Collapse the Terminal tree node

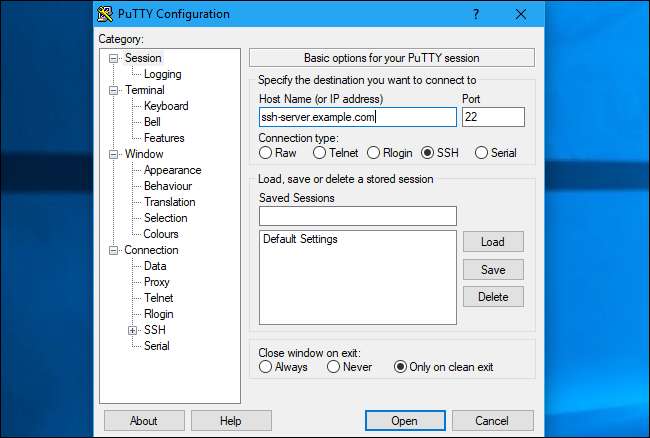pyautogui.click(x=115, y=90)
